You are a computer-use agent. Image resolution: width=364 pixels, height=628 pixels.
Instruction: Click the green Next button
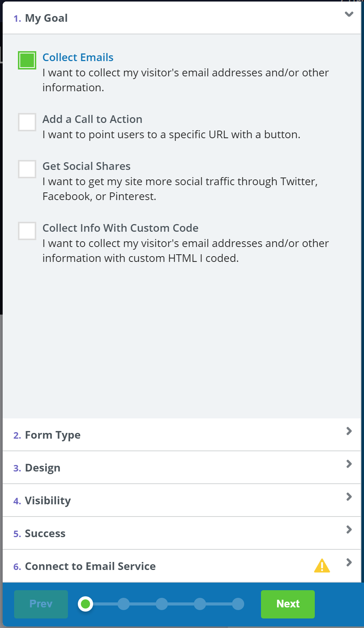(x=288, y=604)
